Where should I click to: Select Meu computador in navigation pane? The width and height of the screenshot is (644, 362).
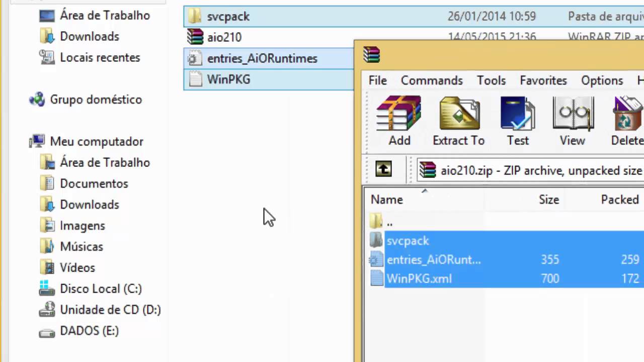97,142
